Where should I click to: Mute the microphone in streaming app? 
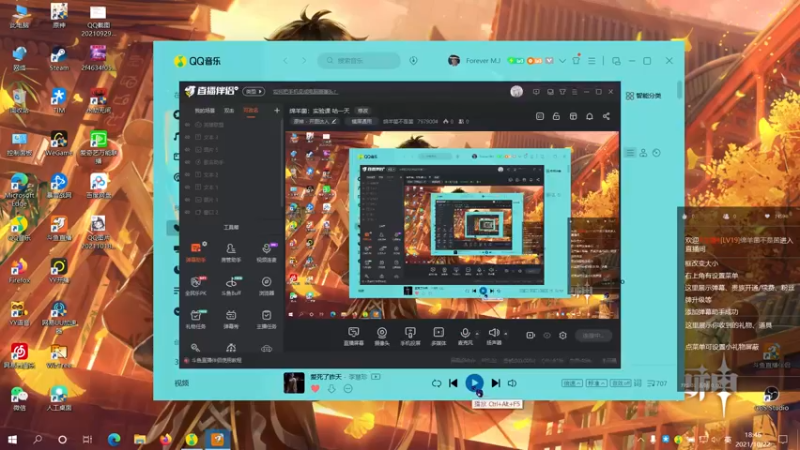coord(465,337)
